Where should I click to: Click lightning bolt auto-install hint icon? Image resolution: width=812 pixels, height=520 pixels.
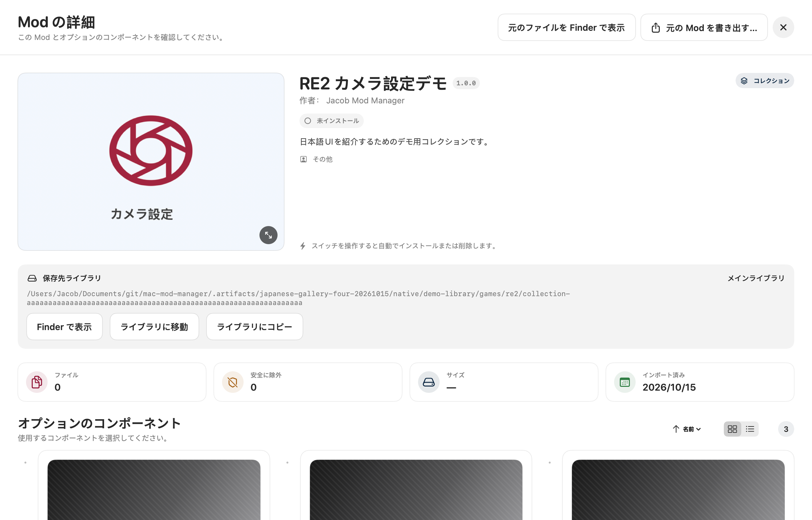303,246
